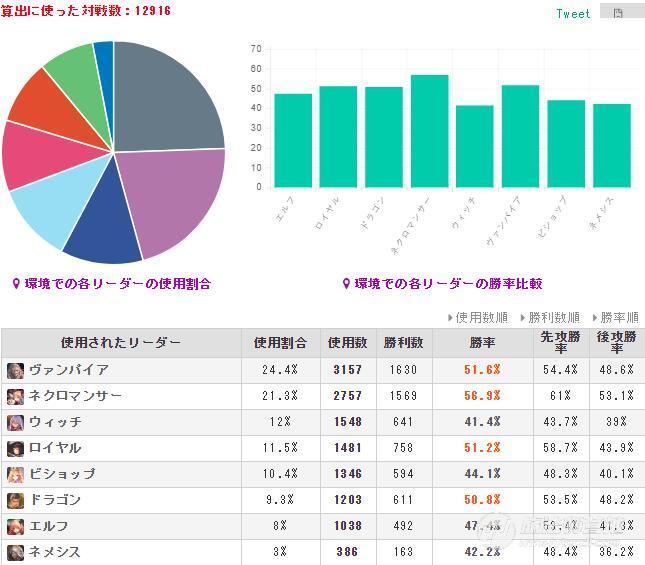Click the ウィッチ bar in chart

point(475,146)
